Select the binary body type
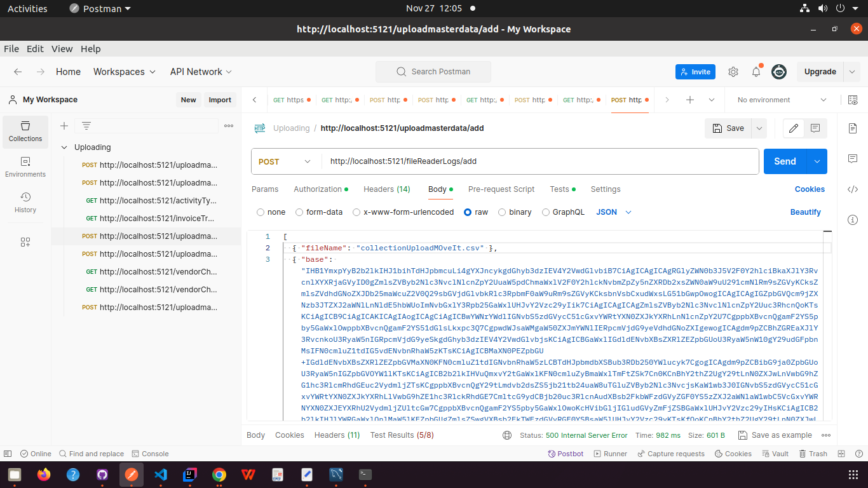This screenshot has width=868, height=488. coord(502,212)
